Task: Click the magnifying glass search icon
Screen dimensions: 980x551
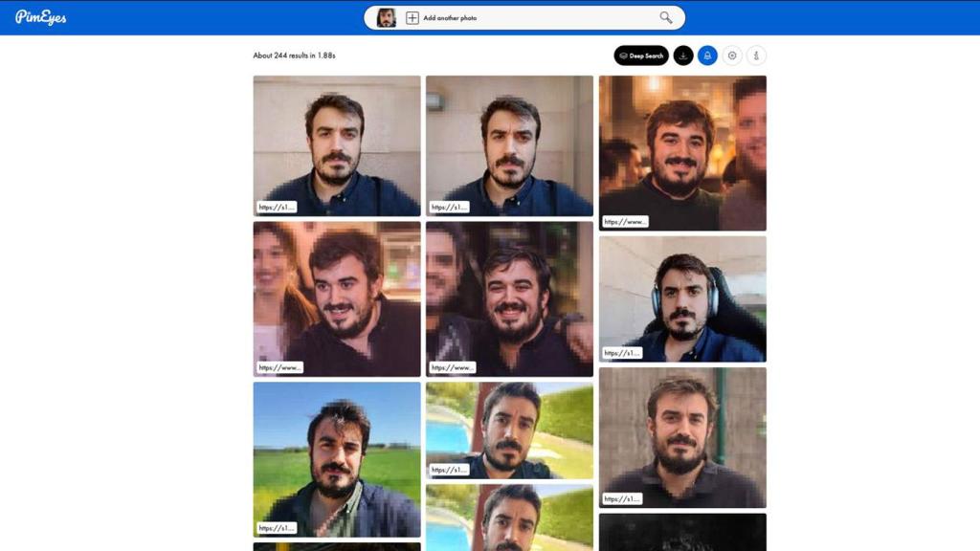Action: click(x=667, y=16)
